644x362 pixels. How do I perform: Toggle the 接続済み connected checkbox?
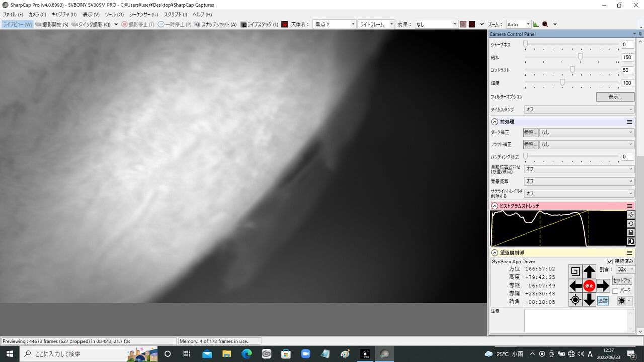[x=610, y=261]
